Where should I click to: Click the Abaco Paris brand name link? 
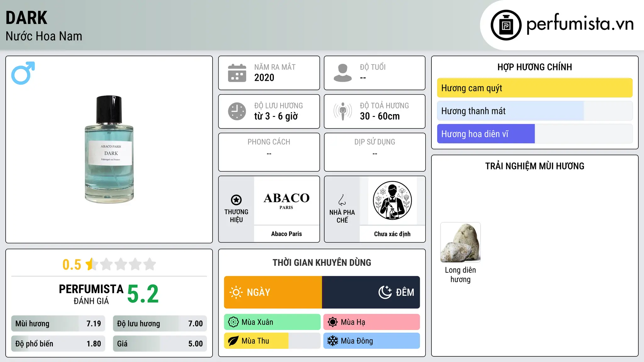tap(286, 234)
